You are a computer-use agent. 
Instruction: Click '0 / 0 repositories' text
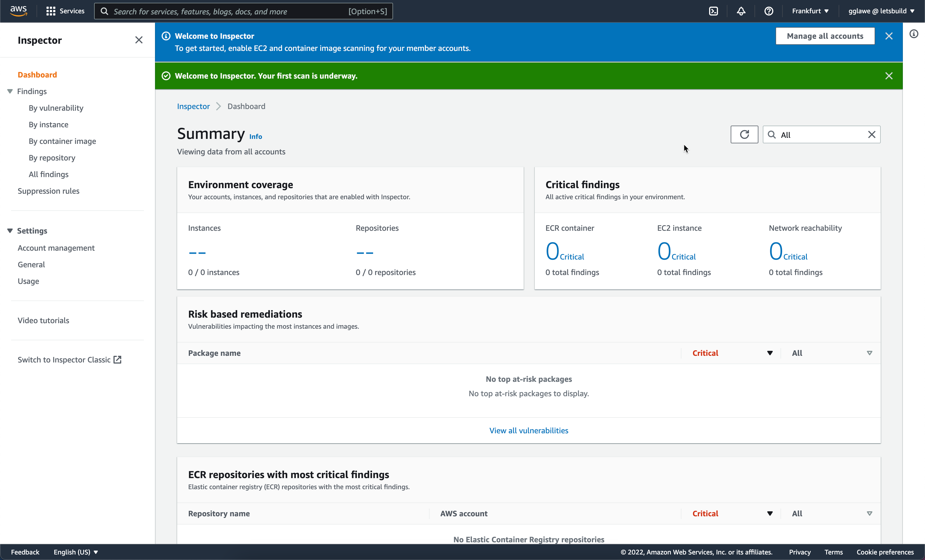(386, 272)
